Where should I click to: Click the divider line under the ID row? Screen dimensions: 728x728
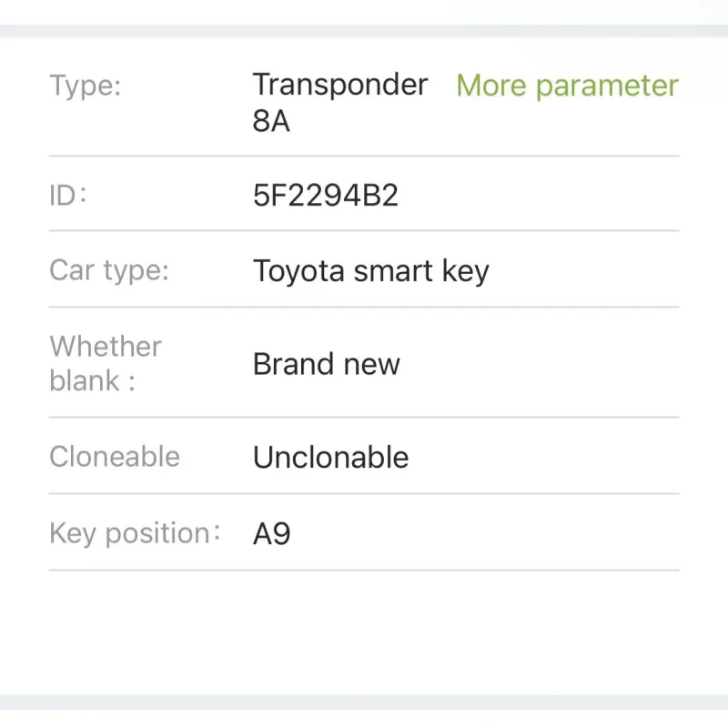364,231
